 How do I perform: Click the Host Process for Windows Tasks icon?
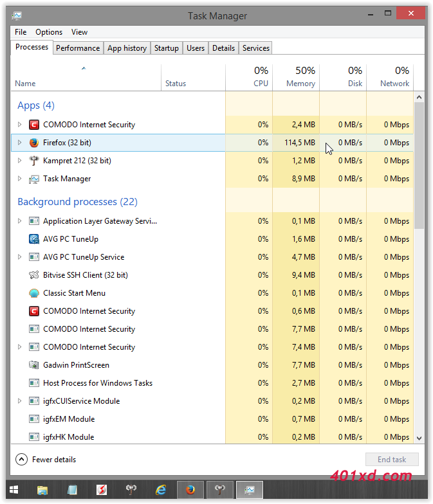tap(33, 383)
